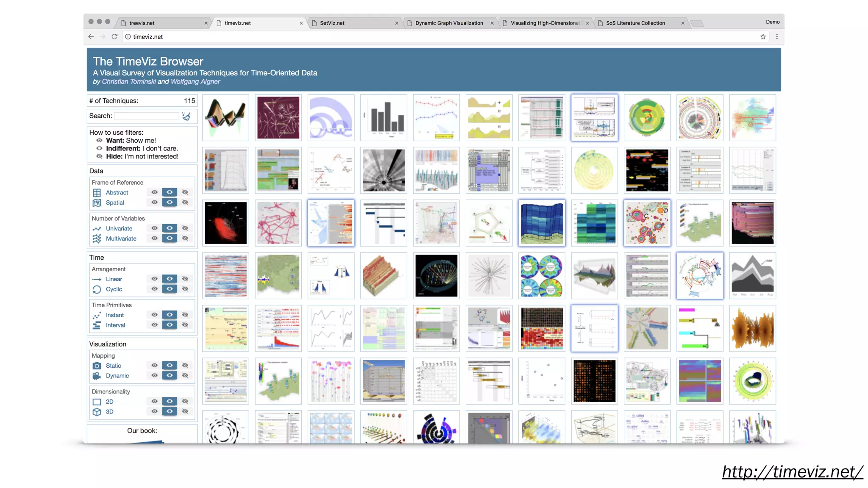Click into the Search techniques field
This screenshot has height=488, width=868.
pos(147,116)
